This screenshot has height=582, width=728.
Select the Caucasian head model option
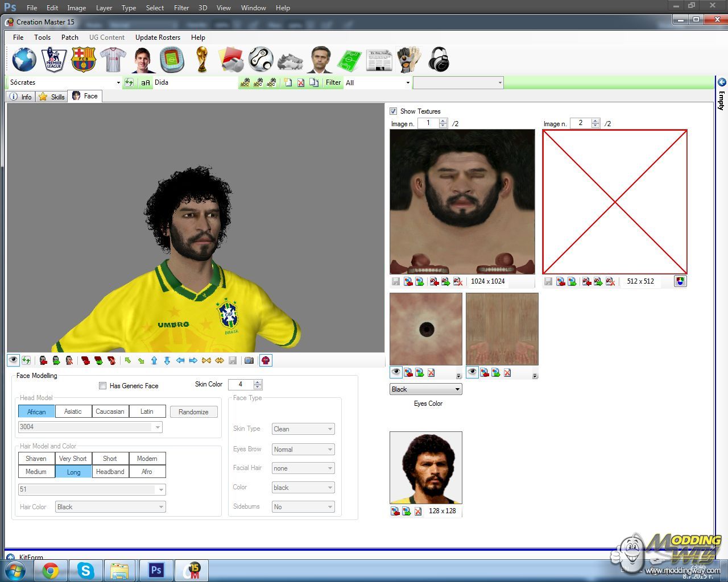[x=110, y=411]
